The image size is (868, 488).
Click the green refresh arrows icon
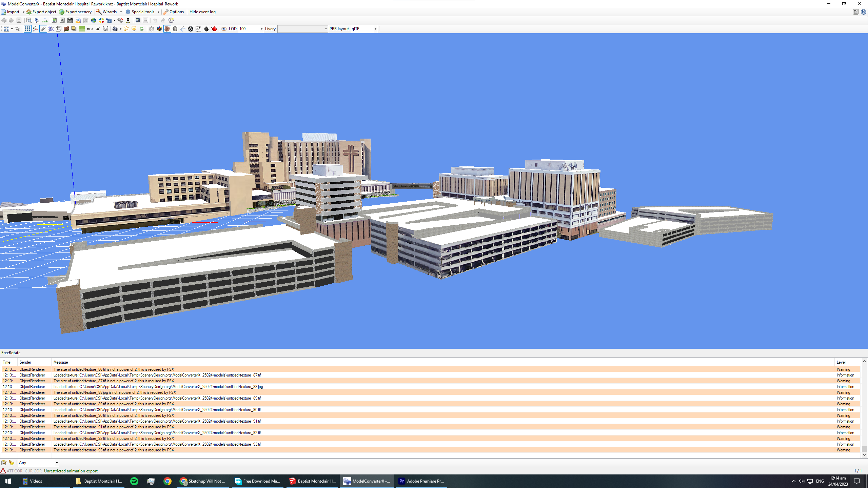pyautogui.click(x=142, y=29)
